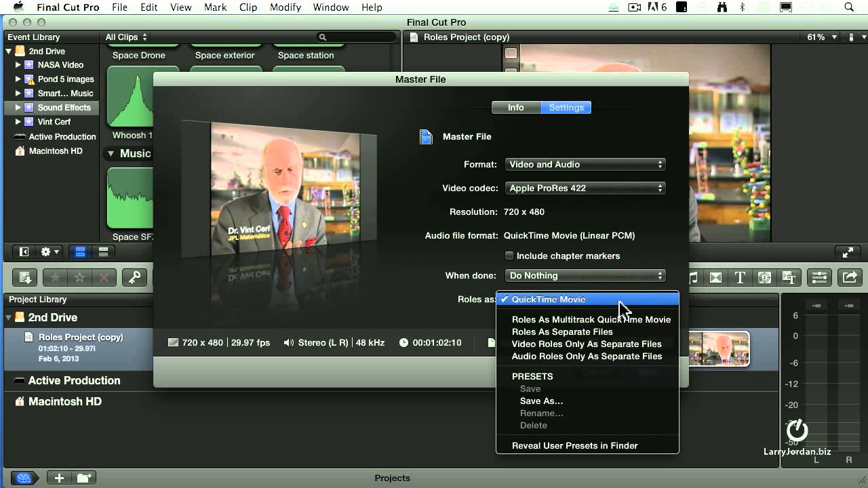
Task: Show the inspector sliders icon
Action: 819,277
